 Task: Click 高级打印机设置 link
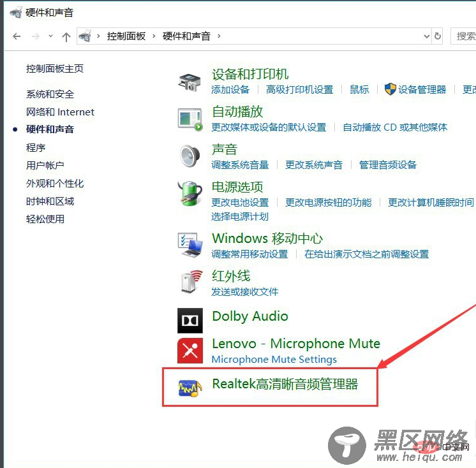point(300,89)
